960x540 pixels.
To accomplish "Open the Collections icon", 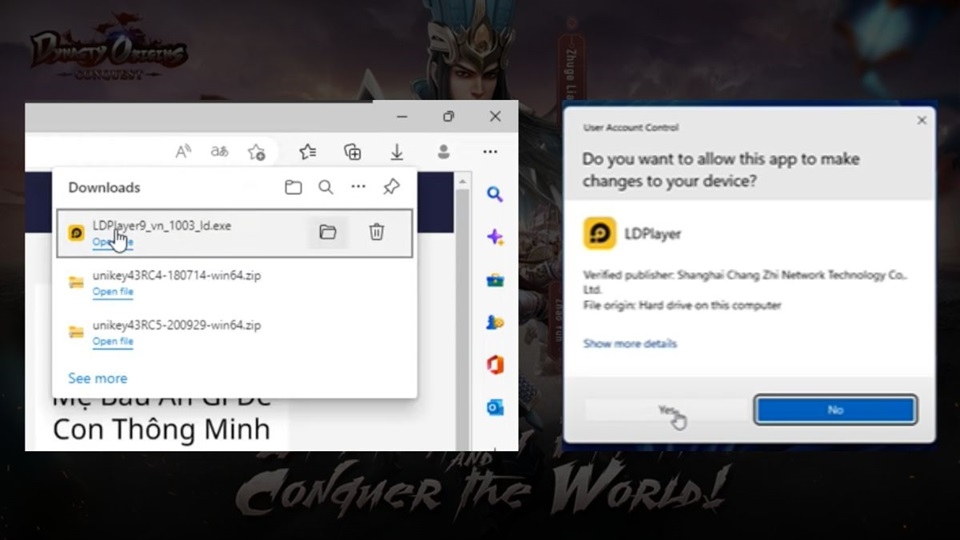I will [353, 151].
